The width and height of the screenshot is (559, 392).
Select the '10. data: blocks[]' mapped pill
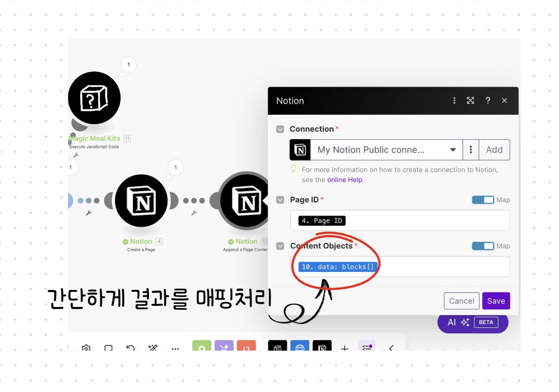[337, 267]
